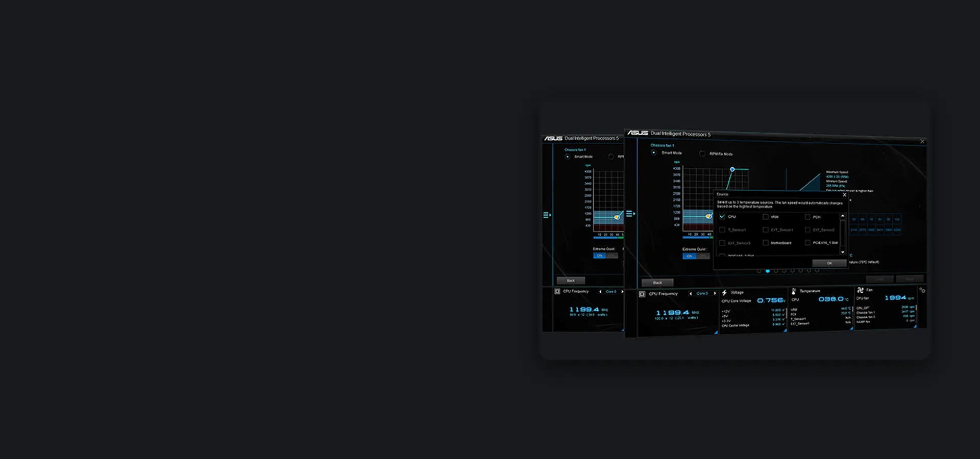This screenshot has height=459, width=980.
Task: Check the PCIEX16_1 Slot checkbox
Action: pos(807,243)
